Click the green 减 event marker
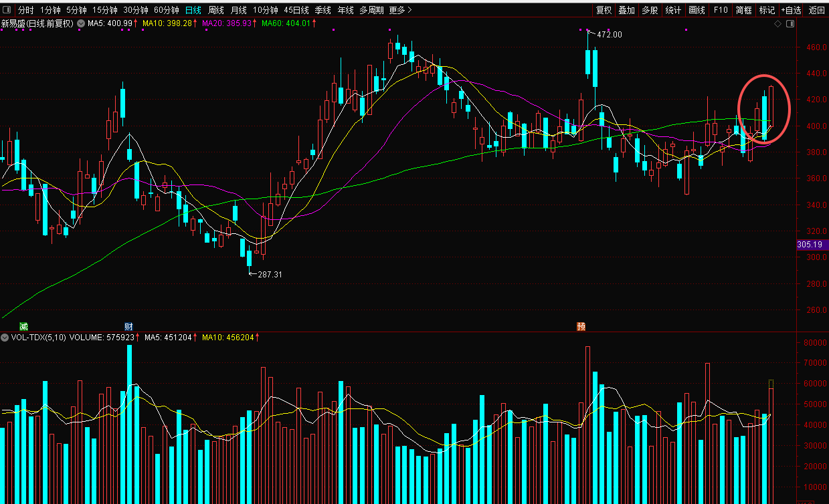This screenshot has height=504, width=829. click(x=23, y=326)
